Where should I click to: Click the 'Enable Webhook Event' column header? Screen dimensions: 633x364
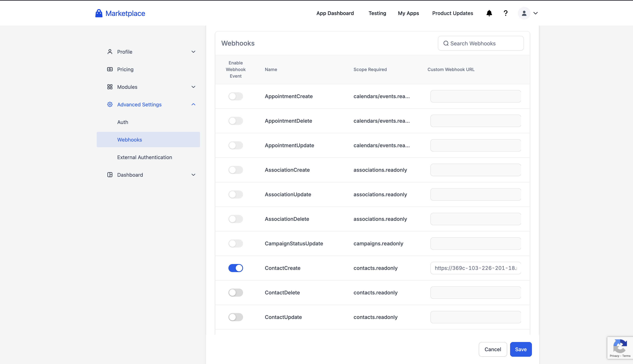point(236,69)
